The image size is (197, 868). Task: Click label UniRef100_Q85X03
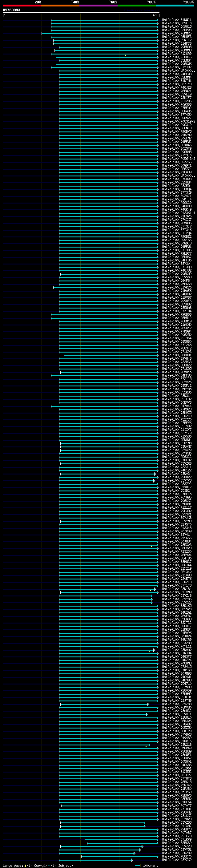(x=176, y=545)
